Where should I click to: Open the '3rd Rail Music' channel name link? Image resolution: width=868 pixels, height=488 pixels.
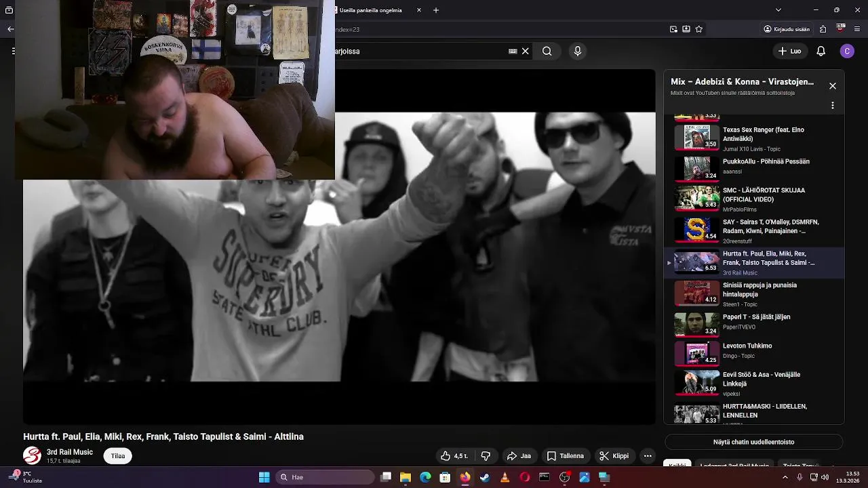(x=70, y=452)
